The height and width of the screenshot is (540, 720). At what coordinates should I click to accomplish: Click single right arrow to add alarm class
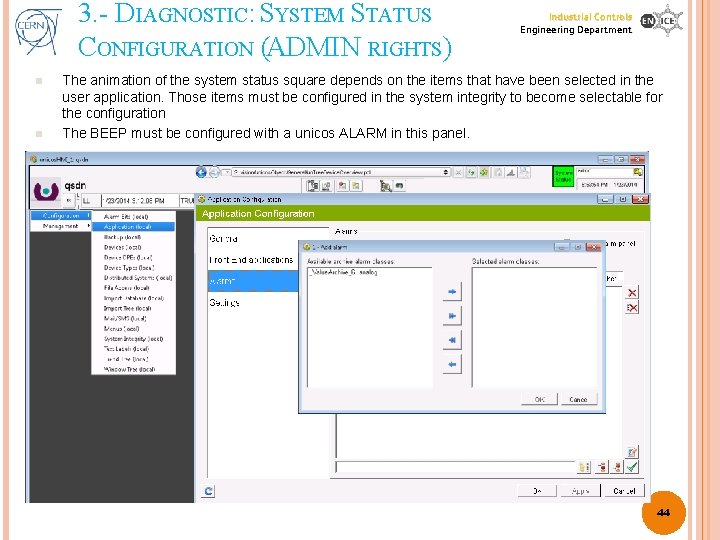(452, 292)
